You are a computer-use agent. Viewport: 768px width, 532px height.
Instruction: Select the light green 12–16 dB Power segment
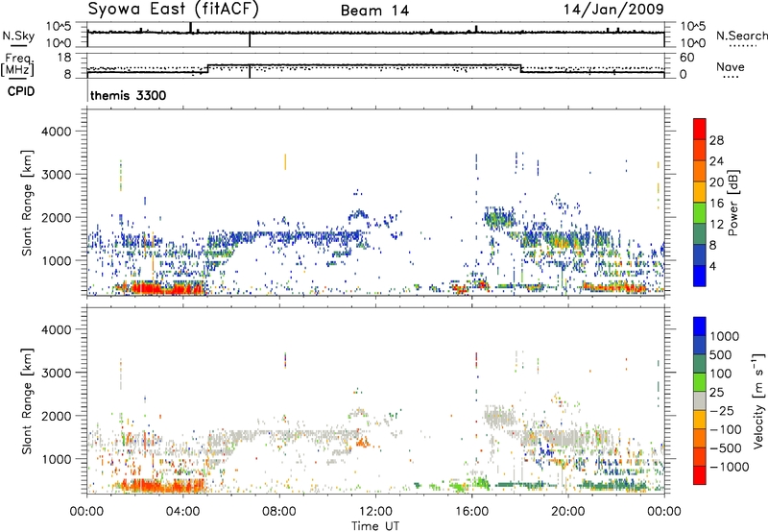click(x=700, y=213)
